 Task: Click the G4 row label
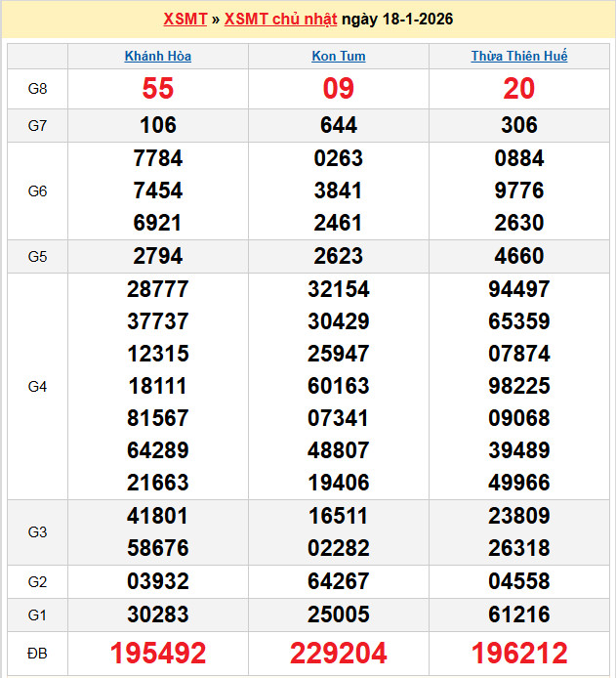[37, 386]
